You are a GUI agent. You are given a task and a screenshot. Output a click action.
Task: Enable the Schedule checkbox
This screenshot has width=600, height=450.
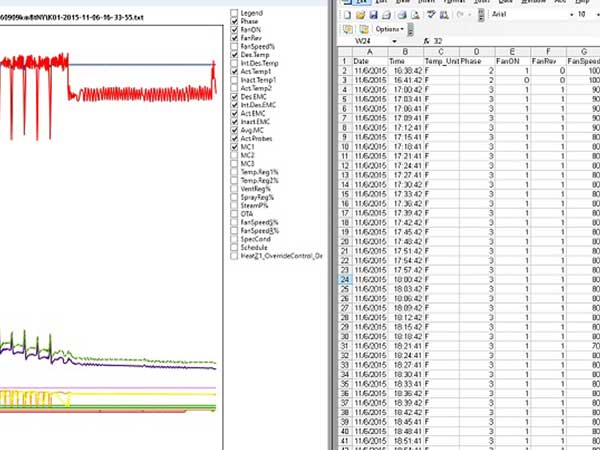[x=234, y=248]
